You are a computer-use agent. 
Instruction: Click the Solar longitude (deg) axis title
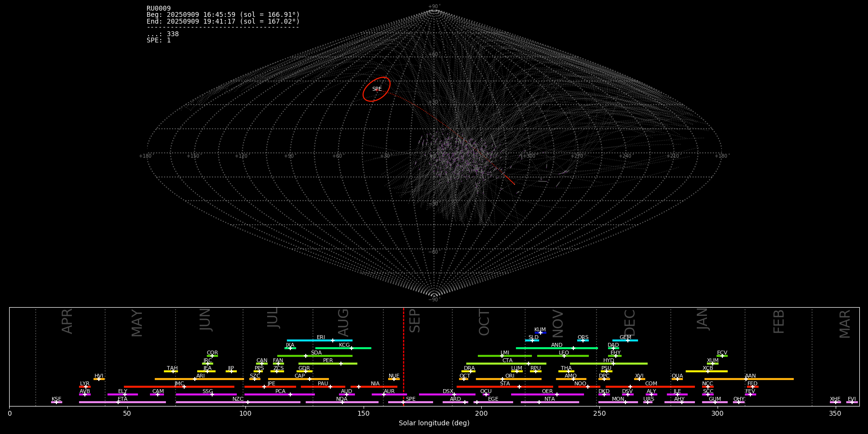[434, 423]
